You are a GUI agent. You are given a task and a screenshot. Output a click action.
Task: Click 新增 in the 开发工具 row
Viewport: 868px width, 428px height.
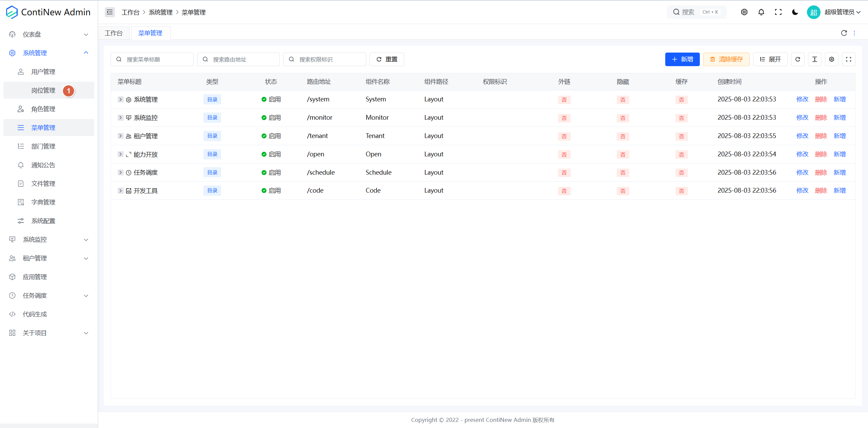coord(840,191)
